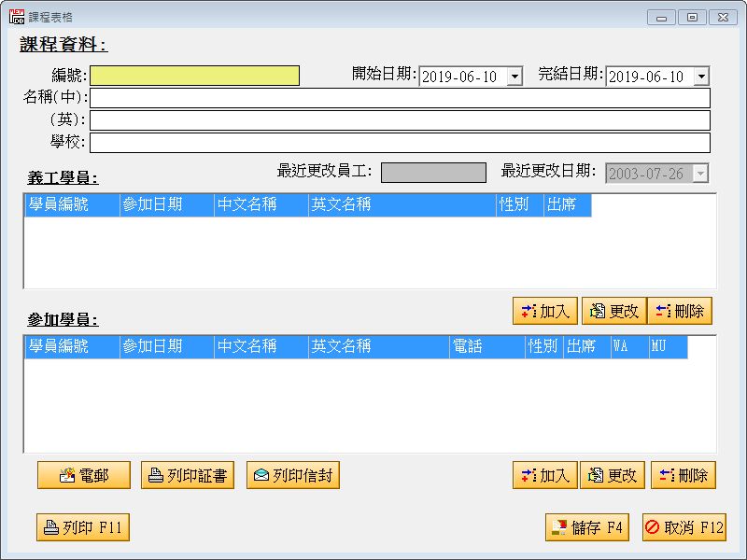Viewport: 747px width, 560px height.
Task: Click the 列印証書 print certificate button
Action: click(188, 475)
